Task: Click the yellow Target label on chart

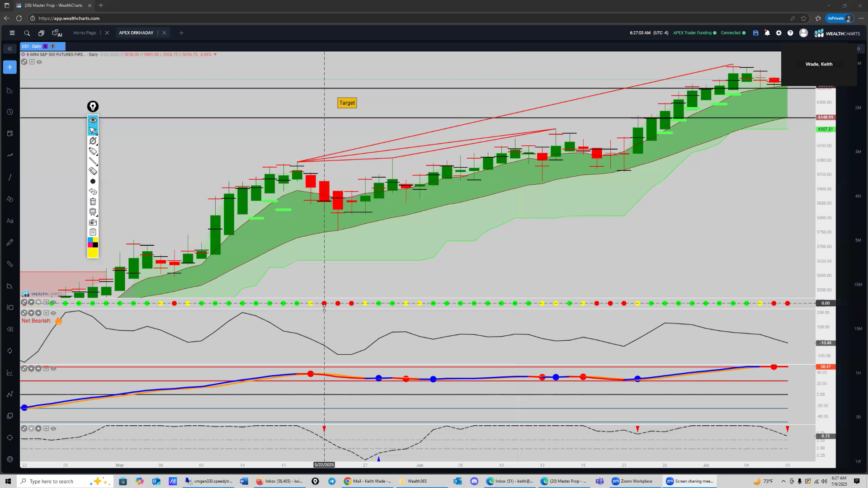Action: [x=347, y=103]
